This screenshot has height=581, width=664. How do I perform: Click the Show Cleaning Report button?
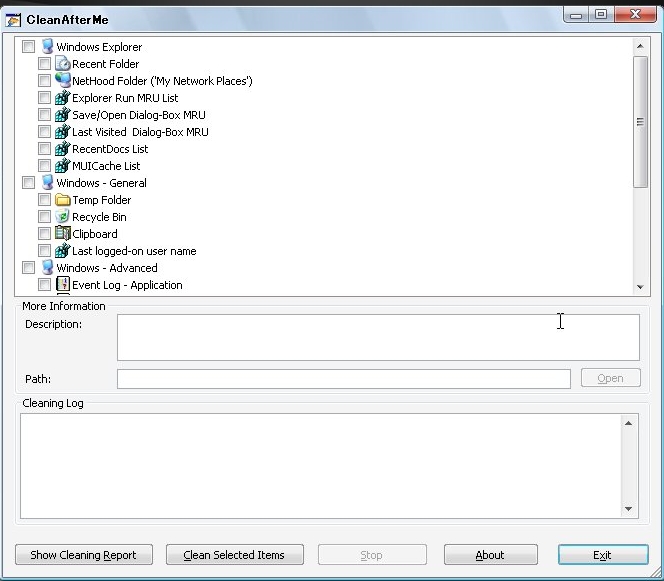click(x=84, y=555)
